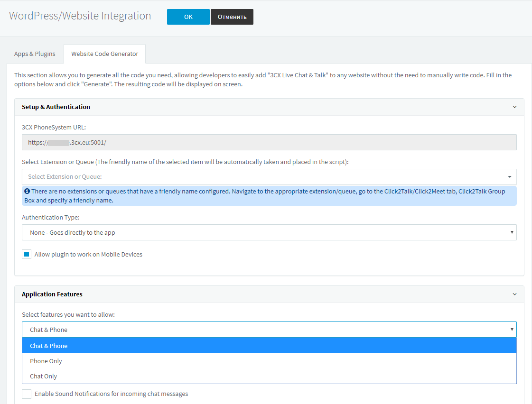The height and width of the screenshot is (404, 532).
Task: Open the Authentication Type dropdown
Action: pos(269,232)
